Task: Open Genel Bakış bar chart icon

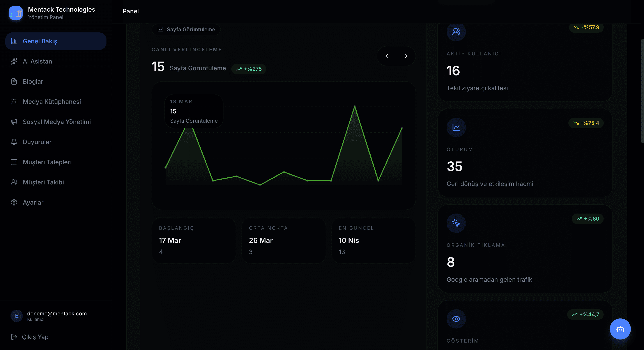Action: coord(14,41)
